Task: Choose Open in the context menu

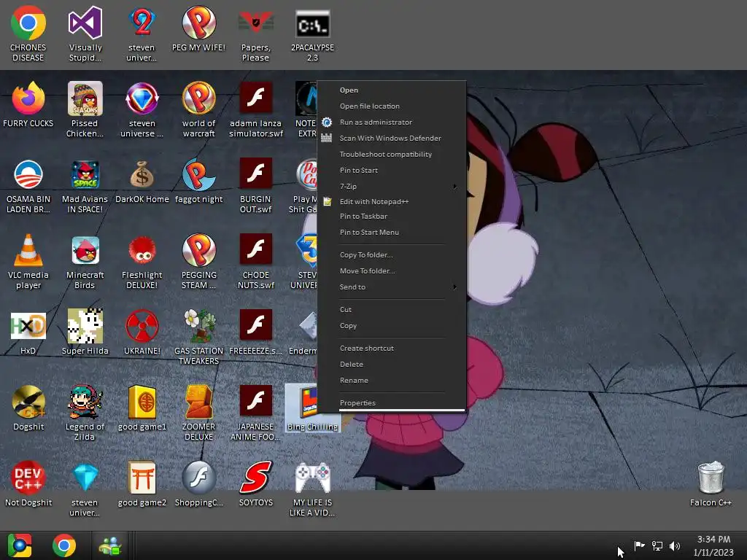Action: (x=392, y=90)
